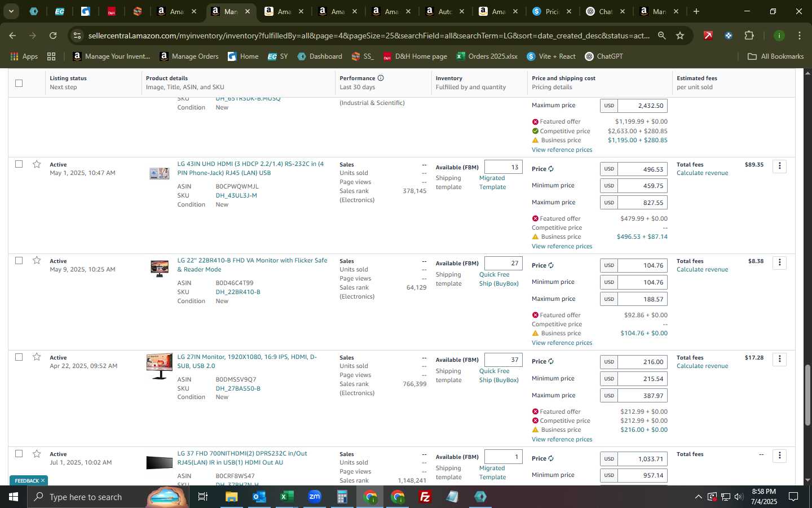Check the LG 37 FHD 700NIT row checkbox

tap(19, 453)
